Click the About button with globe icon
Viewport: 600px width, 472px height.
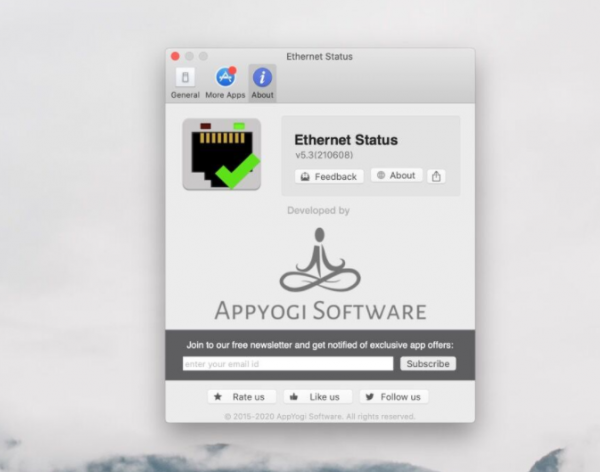pyautogui.click(x=396, y=175)
